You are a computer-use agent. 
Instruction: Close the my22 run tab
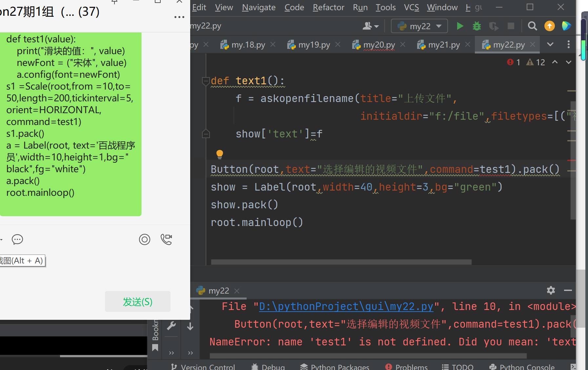[237, 291]
